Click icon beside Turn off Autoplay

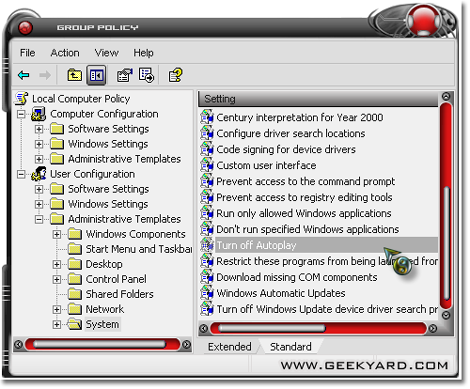pyautogui.click(x=207, y=245)
